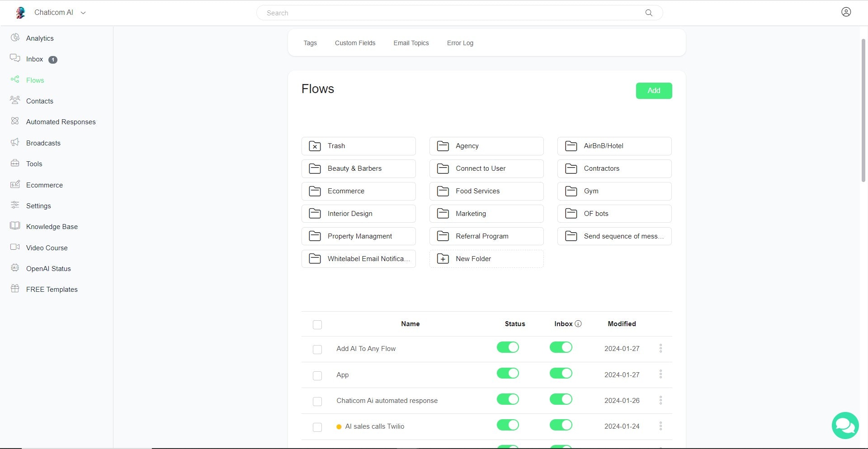
Task: Check the box for Chaticom Ai automated response
Action: [317, 401]
